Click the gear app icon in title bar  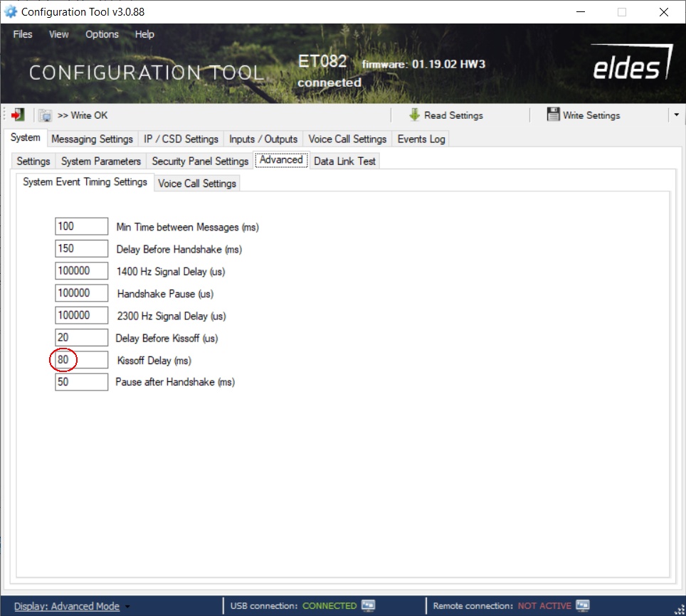[x=11, y=12]
